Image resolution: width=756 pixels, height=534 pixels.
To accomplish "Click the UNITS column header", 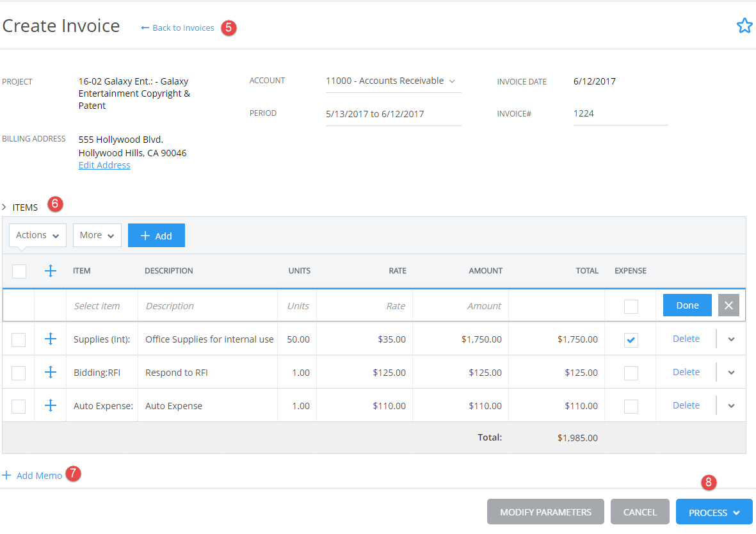I will click(x=300, y=271).
